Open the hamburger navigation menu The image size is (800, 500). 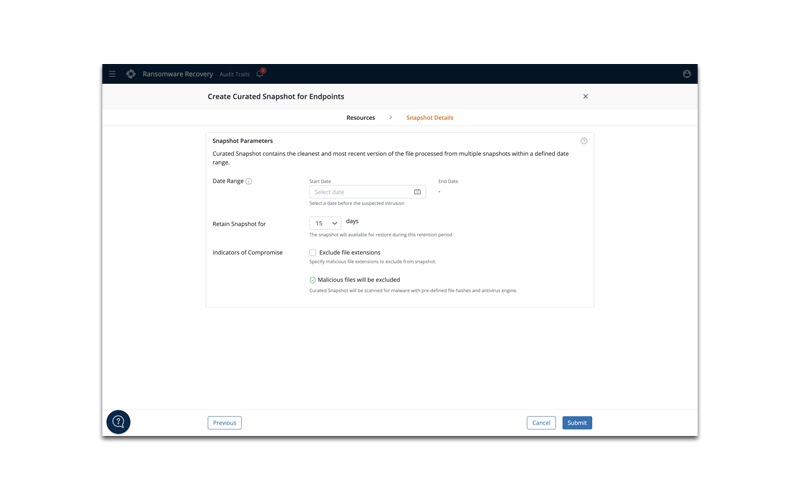[x=112, y=74]
